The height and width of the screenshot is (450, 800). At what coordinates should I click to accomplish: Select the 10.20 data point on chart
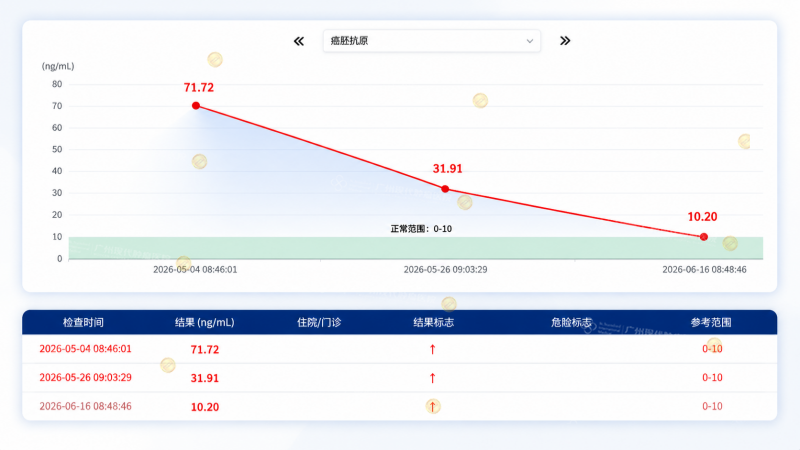point(704,237)
